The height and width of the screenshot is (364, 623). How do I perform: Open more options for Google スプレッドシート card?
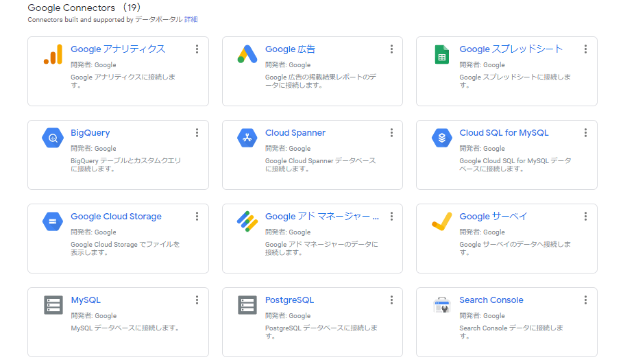click(x=586, y=49)
